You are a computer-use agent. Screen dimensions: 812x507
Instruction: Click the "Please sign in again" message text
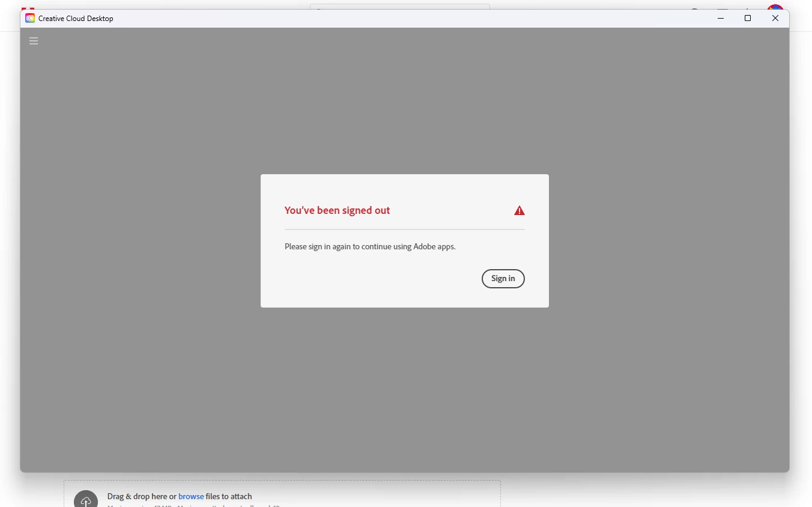pyautogui.click(x=370, y=246)
